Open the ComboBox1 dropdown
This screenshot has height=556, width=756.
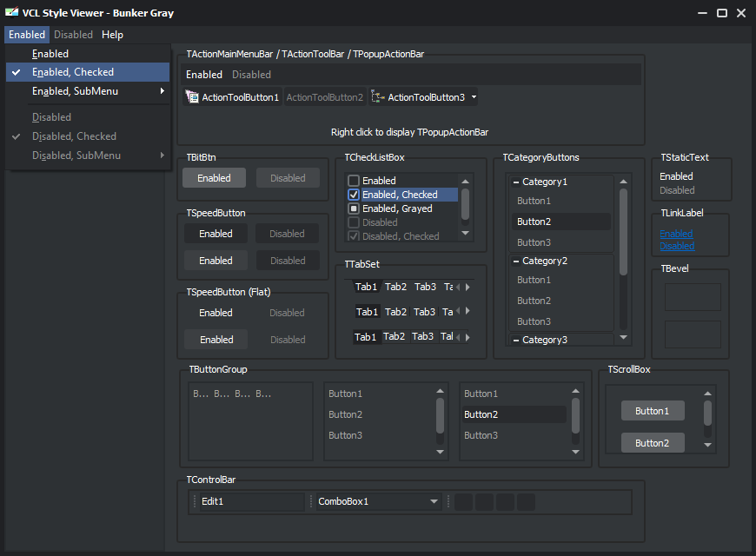click(434, 501)
